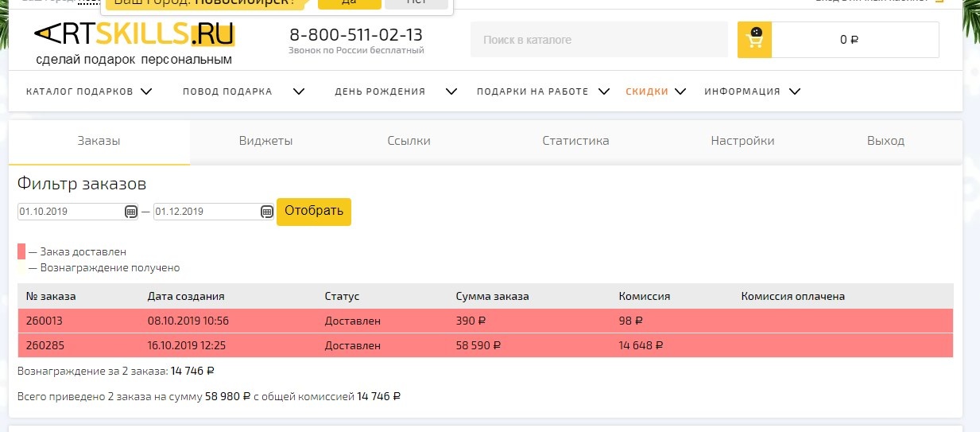Click the ArtSkills.ru logo

tap(134, 34)
